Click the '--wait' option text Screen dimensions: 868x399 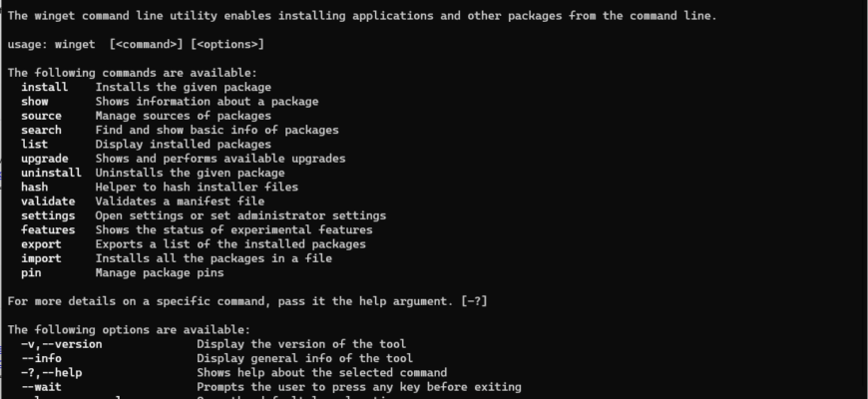point(41,387)
